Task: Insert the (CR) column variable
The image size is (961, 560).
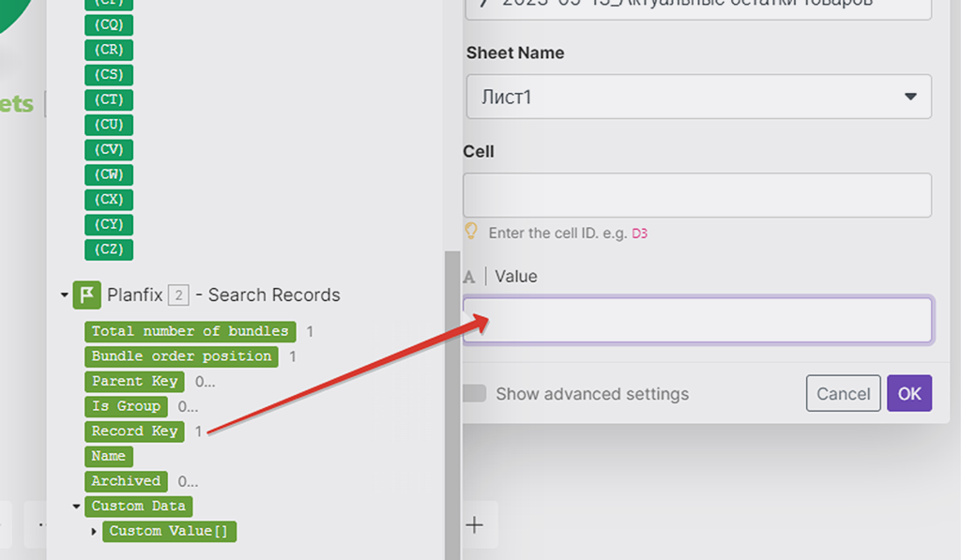Action: 109,50
